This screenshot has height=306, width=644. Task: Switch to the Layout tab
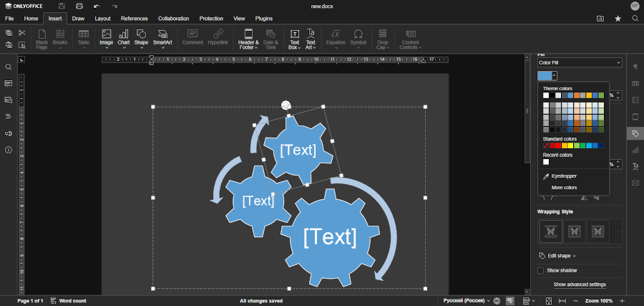[103, 18]
